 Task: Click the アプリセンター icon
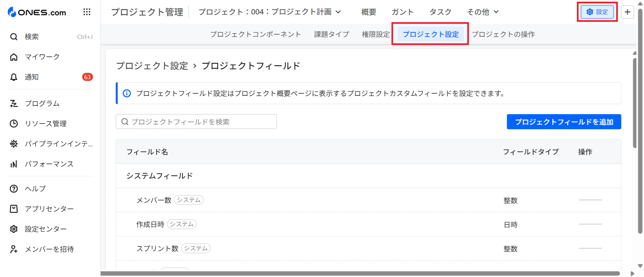click(x=14, y=209)
